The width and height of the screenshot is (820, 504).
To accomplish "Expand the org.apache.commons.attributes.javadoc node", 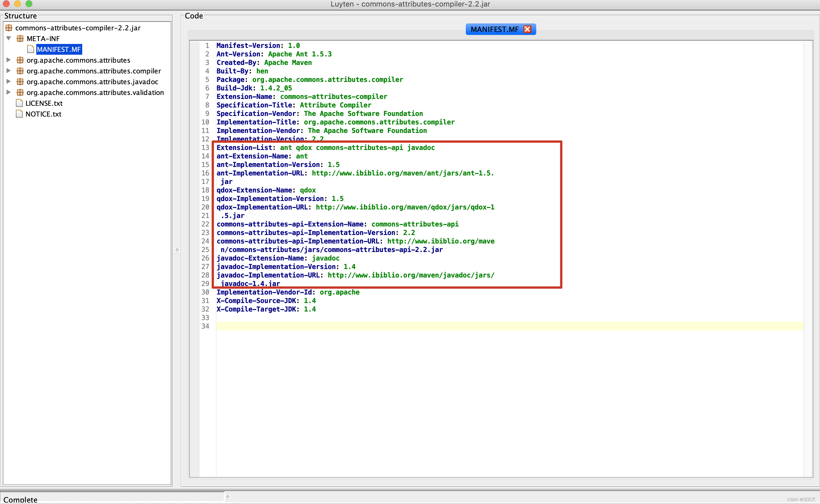I will point(9,82).
